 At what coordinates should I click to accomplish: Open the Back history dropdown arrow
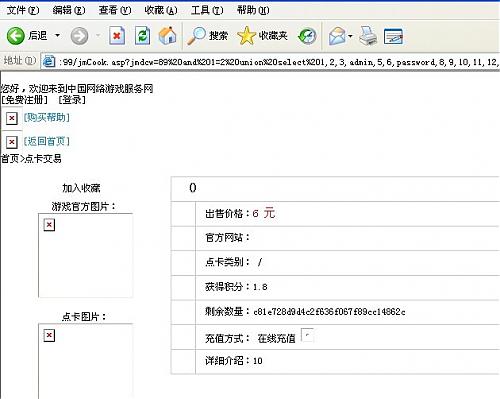point(58,35)
